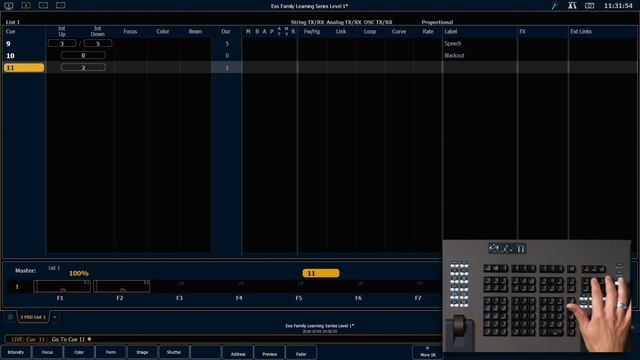Click the Image softkey
Screen dimensions: 640x360
coord(142,352)
